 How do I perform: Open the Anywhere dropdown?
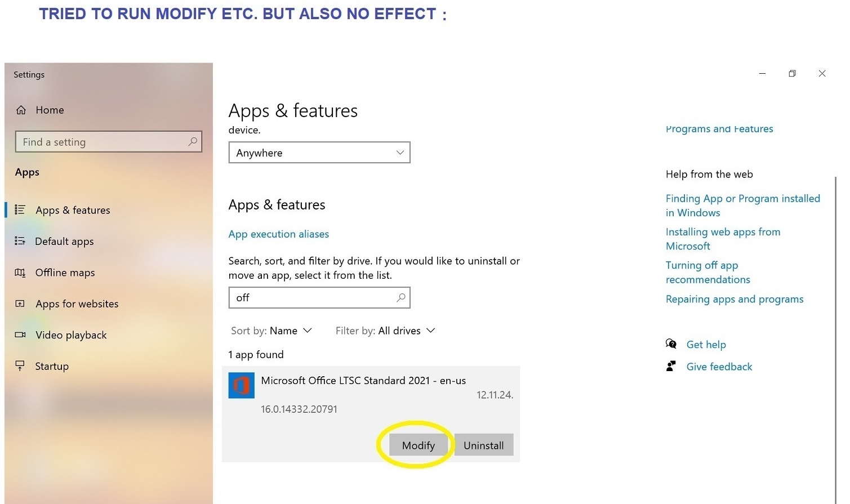[319, 153]
